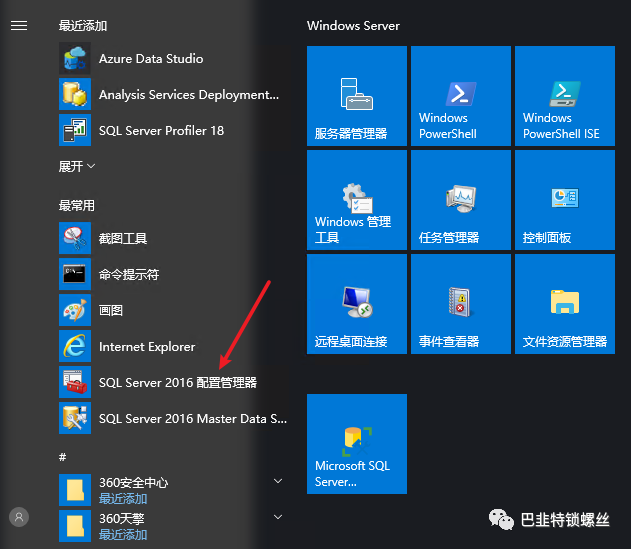Open the 服务器管理器 tile
The width and height of the screenshot is (631, 549).
[357, 96]
